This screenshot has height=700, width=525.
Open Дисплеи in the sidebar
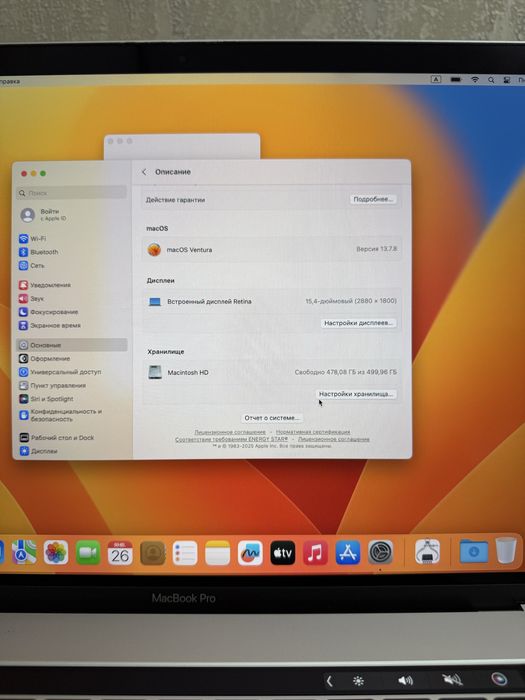(x=38, y=451)
